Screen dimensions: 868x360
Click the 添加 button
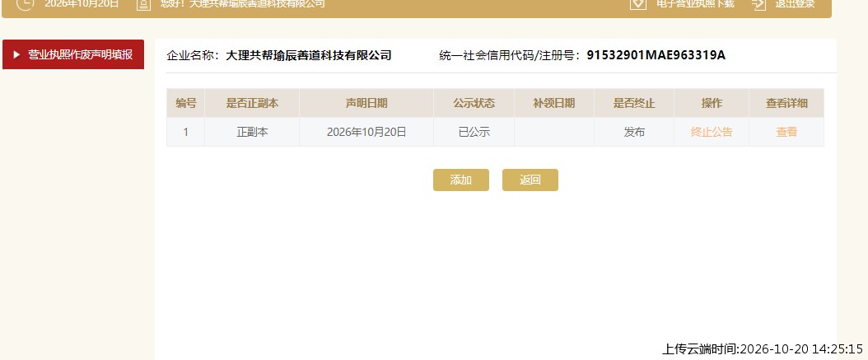pyautogui.click(x=460, y=180)
